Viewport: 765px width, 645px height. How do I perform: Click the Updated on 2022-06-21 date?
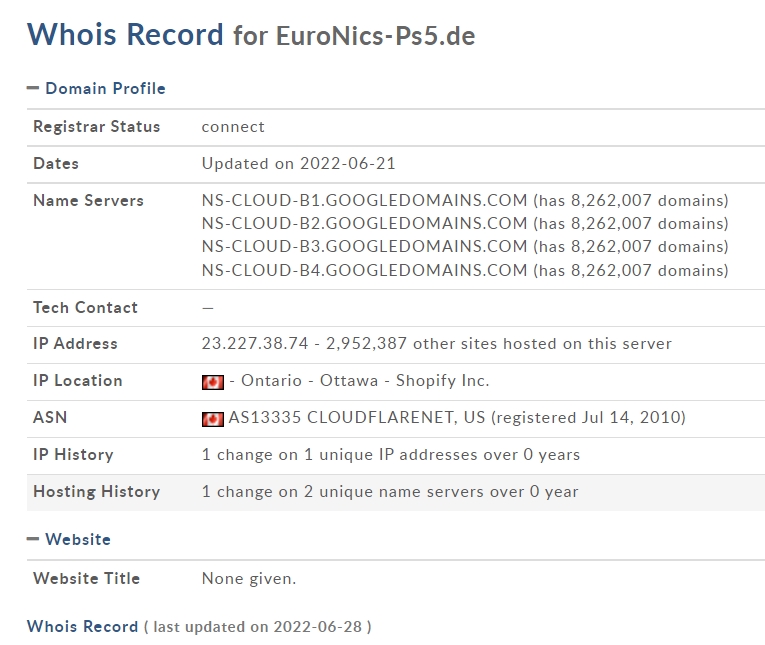pyautogui.click(x=299, y=163)
